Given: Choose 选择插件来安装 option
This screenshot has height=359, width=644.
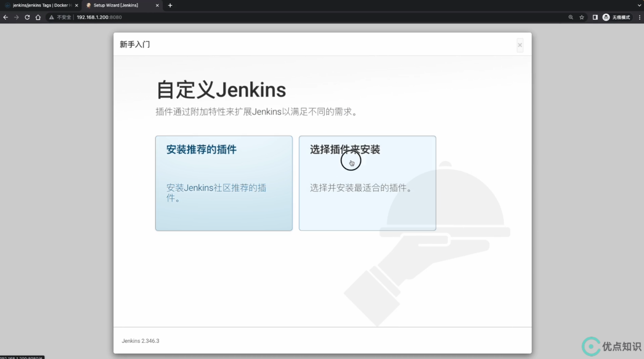Looking at the screenshot, I should [367, 183].
